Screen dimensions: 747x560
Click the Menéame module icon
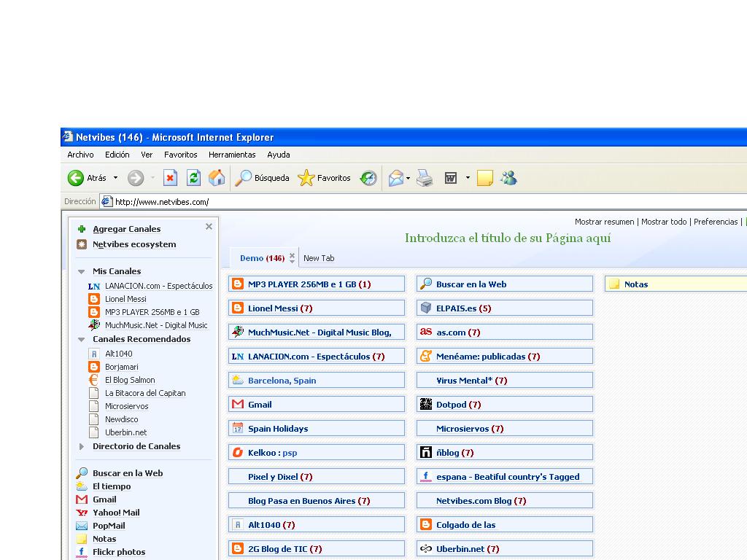[x=426, y=356]
